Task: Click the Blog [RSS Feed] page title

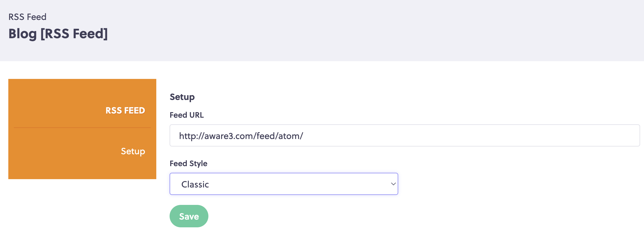Action: coord(58,34)
